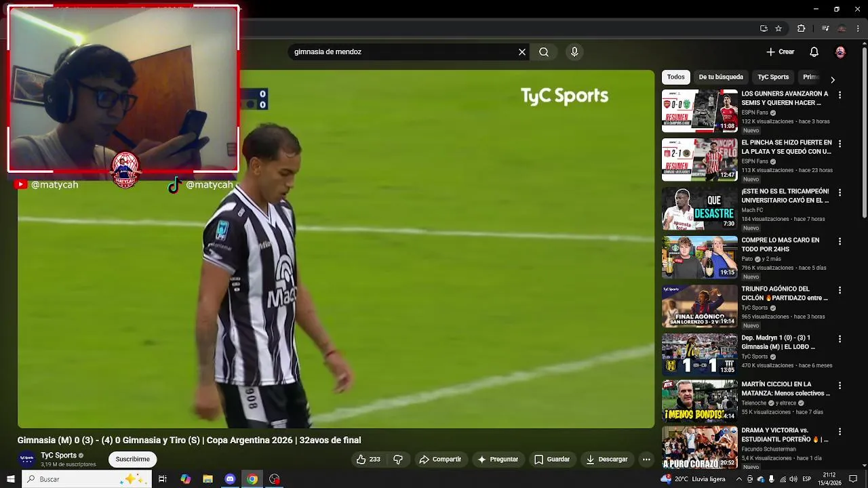Open Drama y Victoria vs. Estudiantil title
Screen dimensions: 868x488
click(785, 434)
